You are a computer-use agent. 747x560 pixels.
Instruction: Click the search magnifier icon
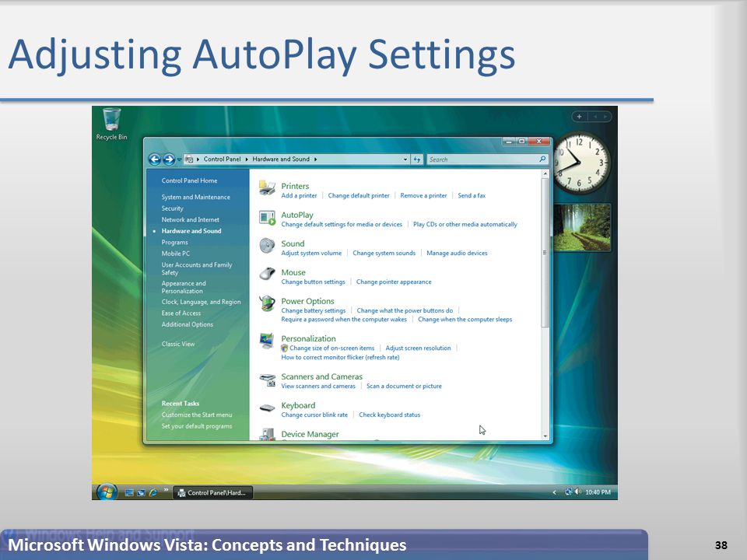click(542, 159)
